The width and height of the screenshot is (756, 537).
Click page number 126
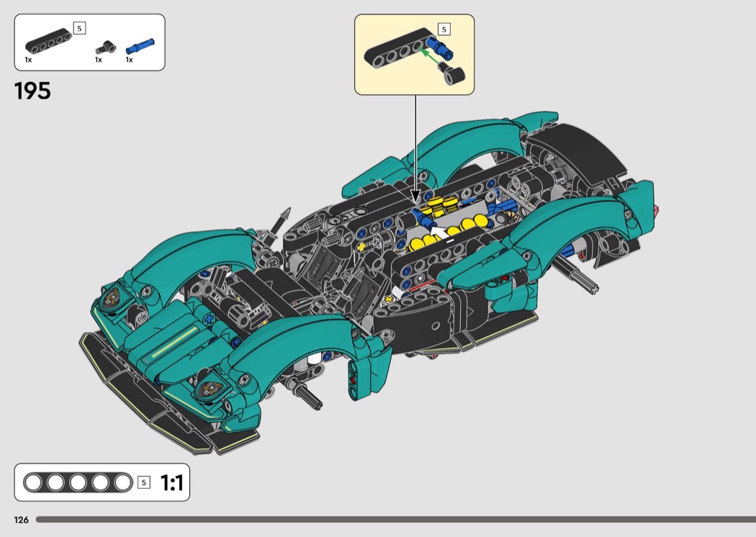click(20, 520)
